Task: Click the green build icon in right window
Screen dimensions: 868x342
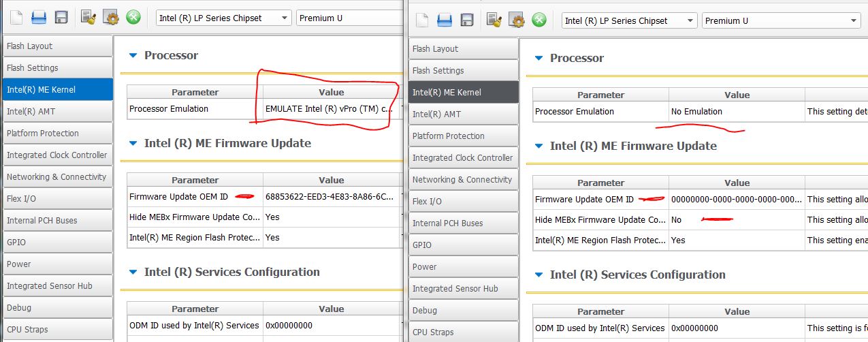Action: click(x=539, y=20)
